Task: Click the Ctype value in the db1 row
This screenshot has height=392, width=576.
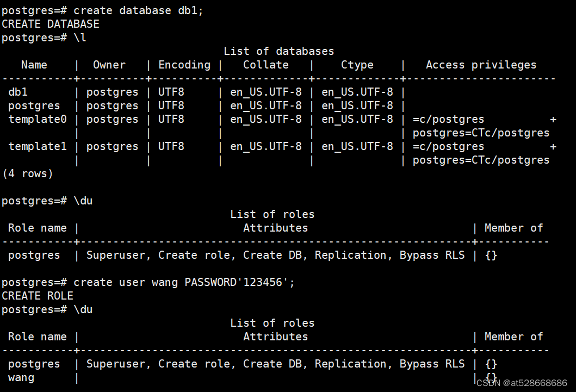Action: click(x=357, y=92)
